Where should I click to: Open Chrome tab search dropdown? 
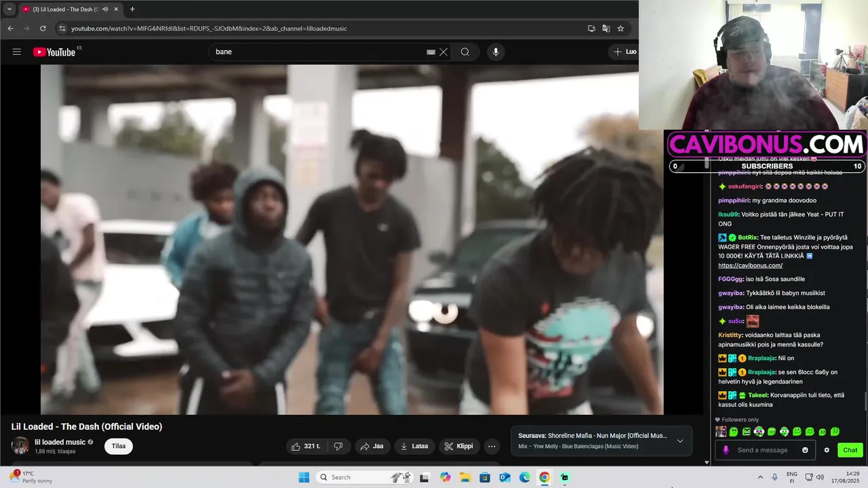(x=9, y=9)
